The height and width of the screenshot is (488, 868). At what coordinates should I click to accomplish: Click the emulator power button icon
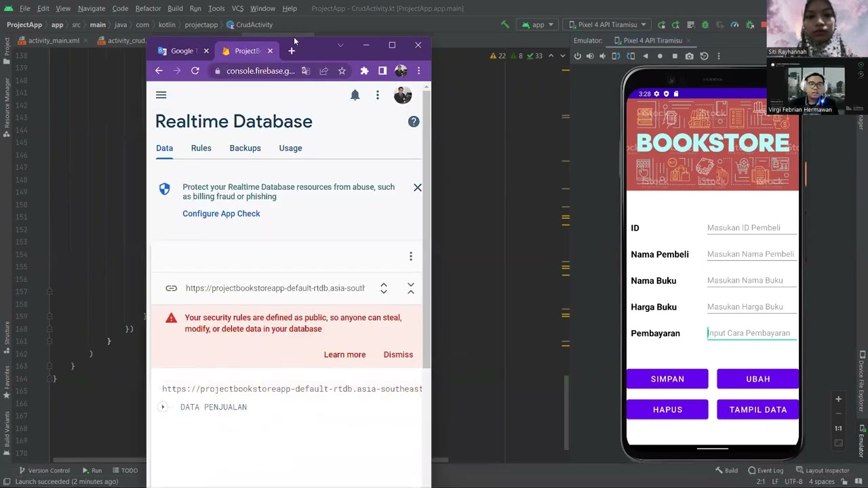pos(578,56)
